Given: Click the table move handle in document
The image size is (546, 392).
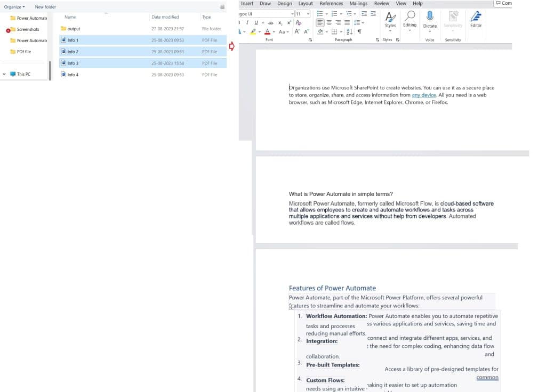Looking at the screenshot, I should (292, 306).
